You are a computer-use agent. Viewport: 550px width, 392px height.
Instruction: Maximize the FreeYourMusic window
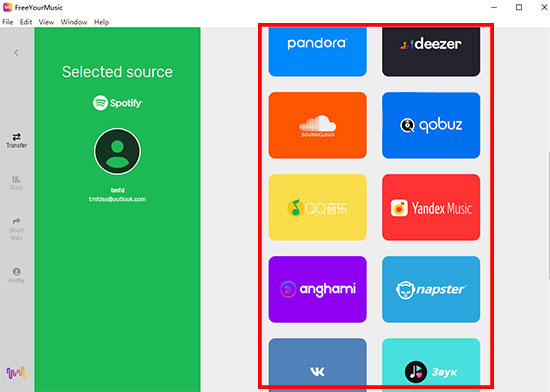(x=519, y=7)
